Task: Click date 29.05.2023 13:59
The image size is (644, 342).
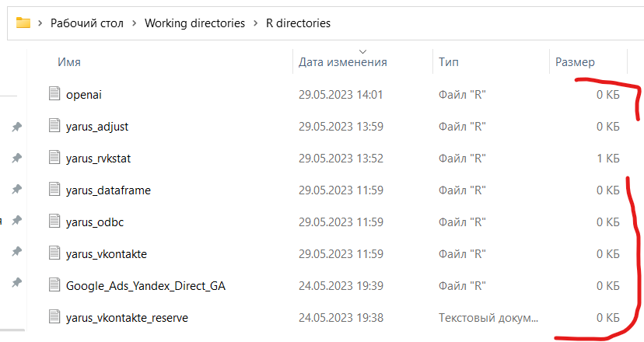Action: click(341, 127)
